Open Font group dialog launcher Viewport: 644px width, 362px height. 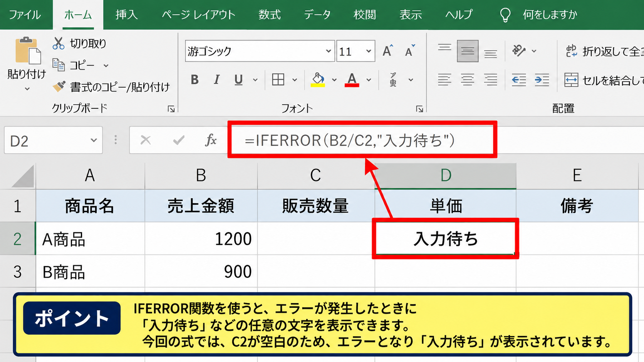(x=419, y=109)
